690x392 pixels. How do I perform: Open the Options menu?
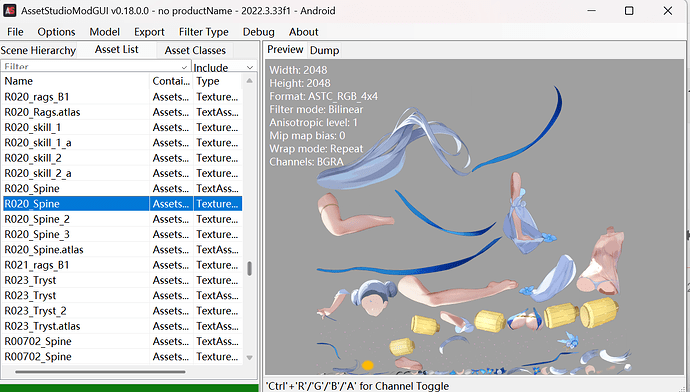56,32
